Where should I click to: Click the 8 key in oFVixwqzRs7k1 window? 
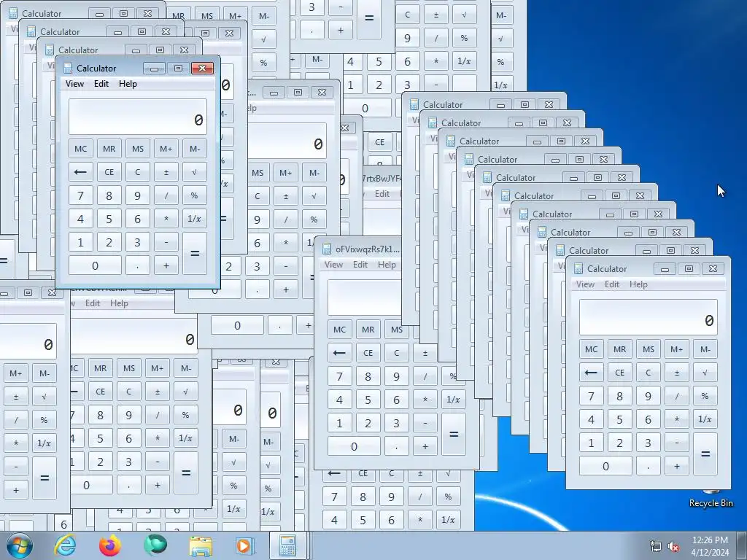pos(368,376)
